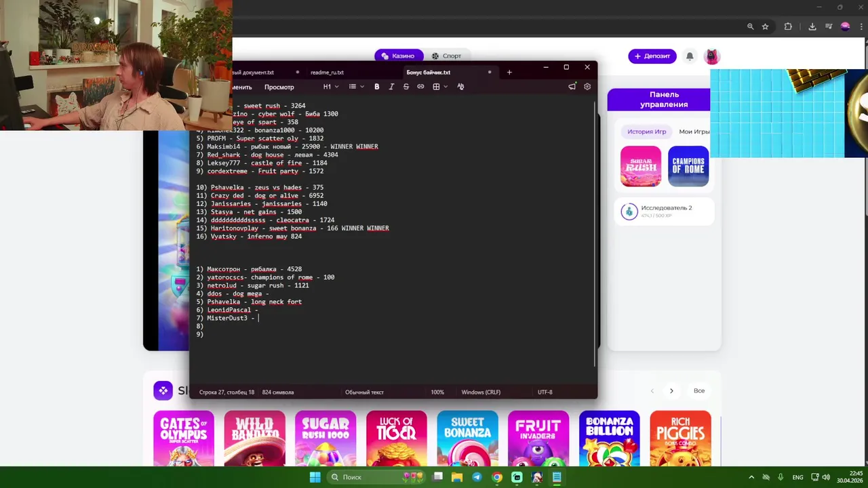The width and height of the screenshot is (868, 488).
Task: Open Windows Start menu
Action: (315, 477)
